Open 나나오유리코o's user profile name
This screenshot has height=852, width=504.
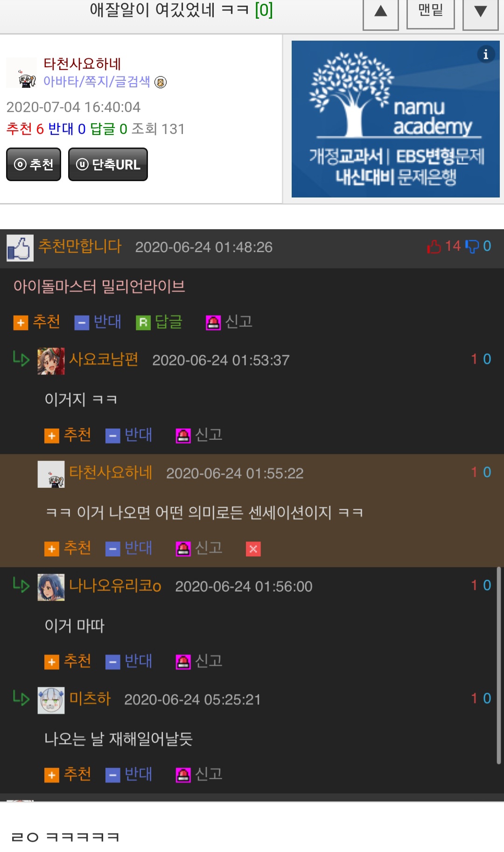tap(115, 585)
